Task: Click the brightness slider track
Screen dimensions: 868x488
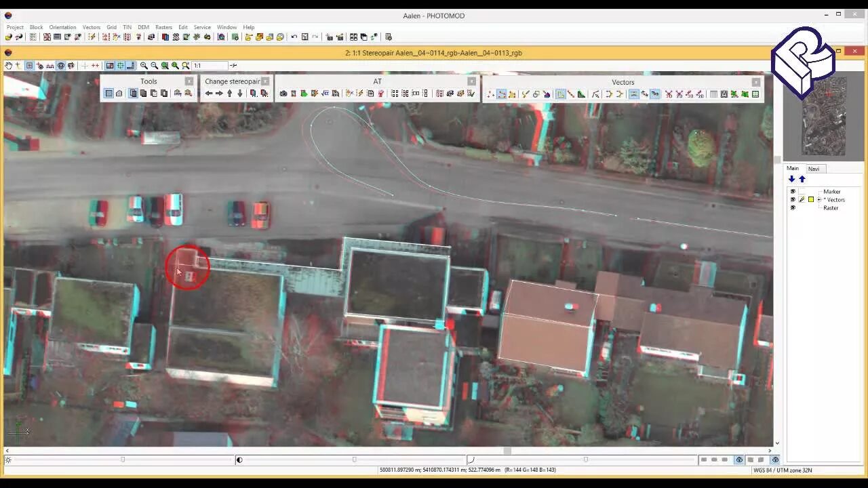Action: 123,460
